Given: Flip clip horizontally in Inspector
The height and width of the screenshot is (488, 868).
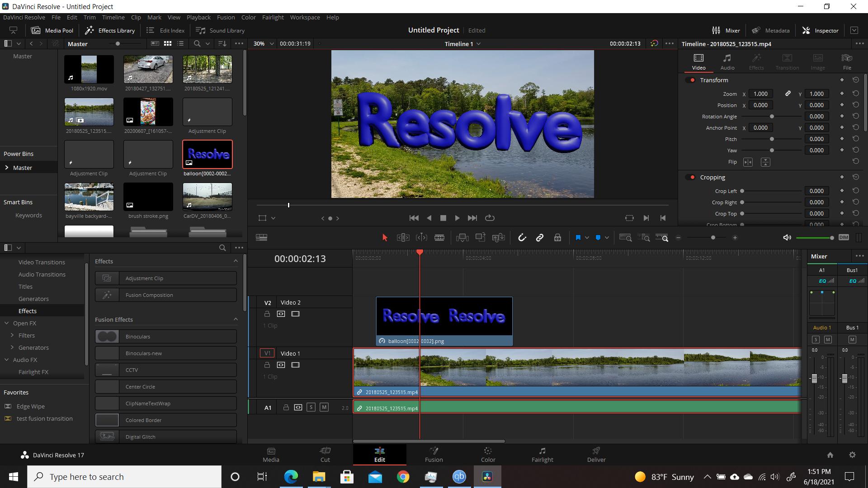Looking at the screenshot, I should click(x=748, y=162).
